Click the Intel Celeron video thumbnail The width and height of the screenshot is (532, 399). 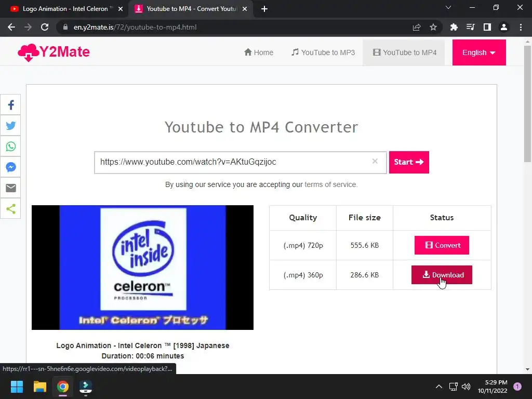142,268
